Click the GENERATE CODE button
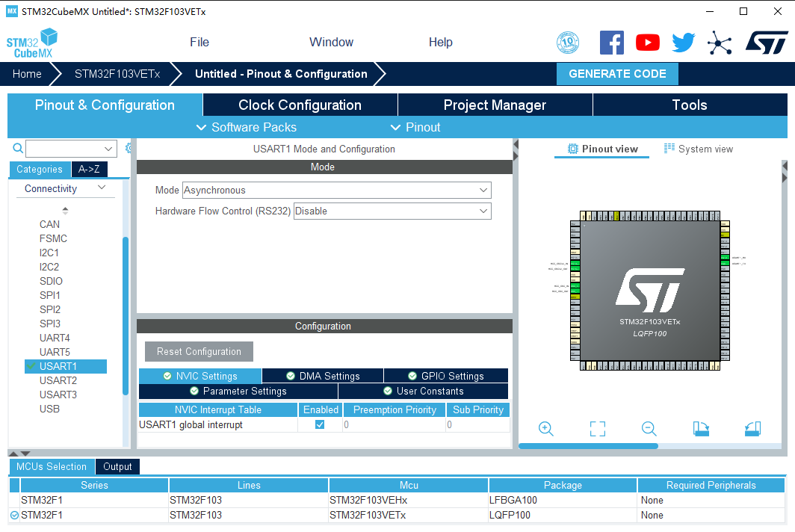This screenshot has width=795, height=532. 617,74
